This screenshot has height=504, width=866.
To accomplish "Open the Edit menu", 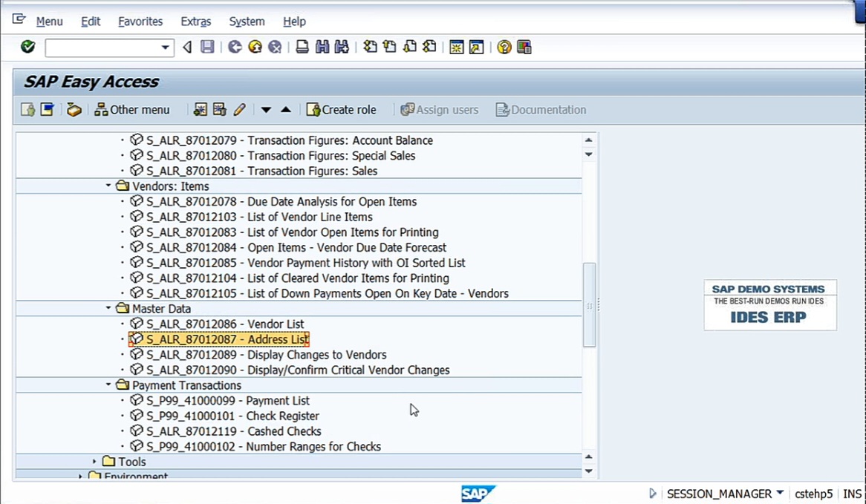I will pos(91,22).
